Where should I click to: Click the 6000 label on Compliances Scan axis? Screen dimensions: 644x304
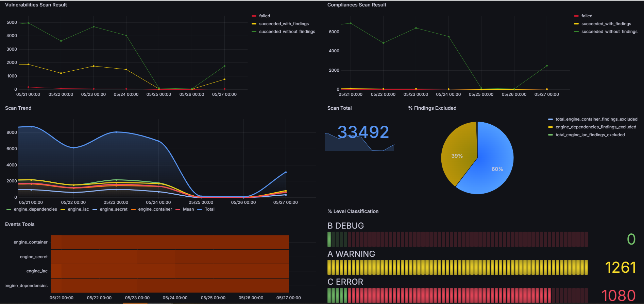[334, 32]
